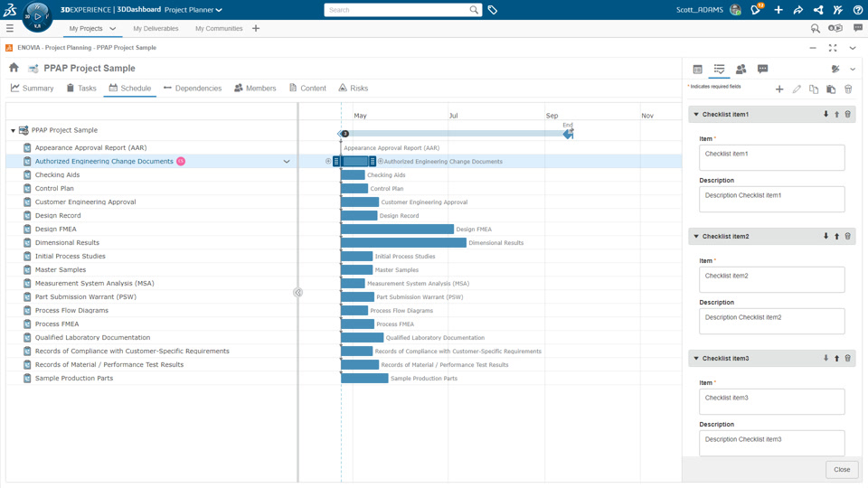Viewport: 868px width, 488px height.
Task: Collapse the PPAP Project Sample tree node
Action: point(13,130)
